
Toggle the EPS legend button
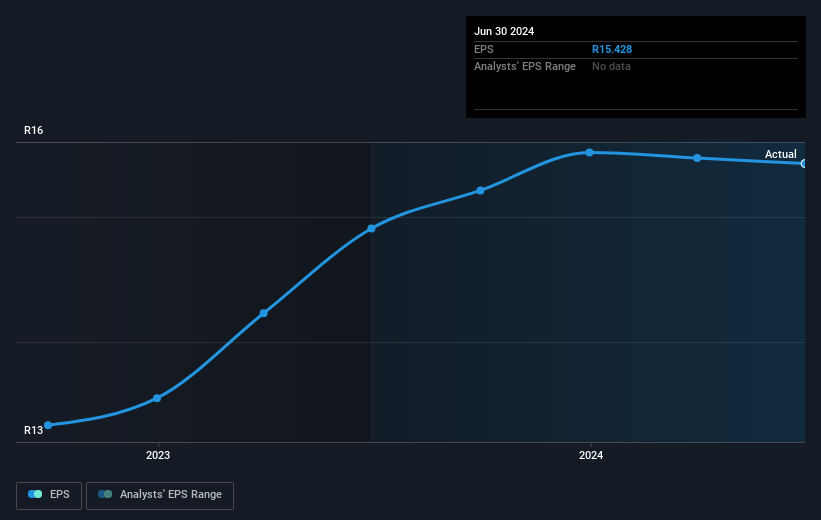point(49,495)
